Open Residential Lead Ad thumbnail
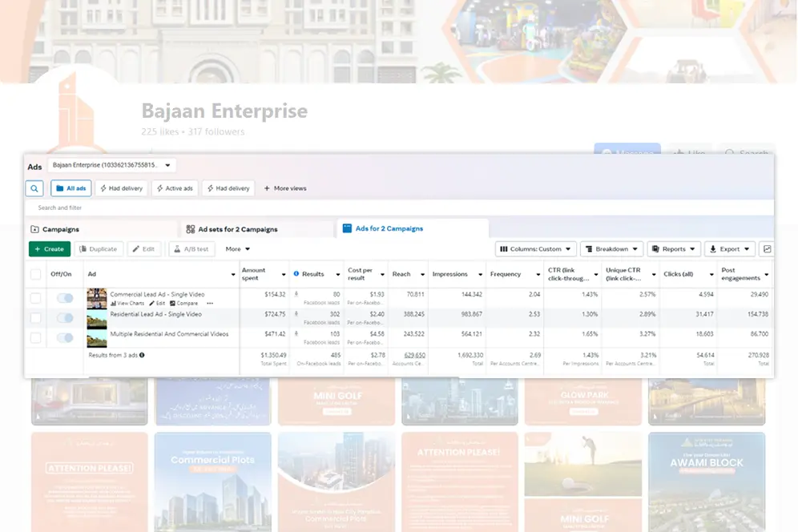Image resolution: width=798 pixels, height=532 pixels. click(97, 319)
